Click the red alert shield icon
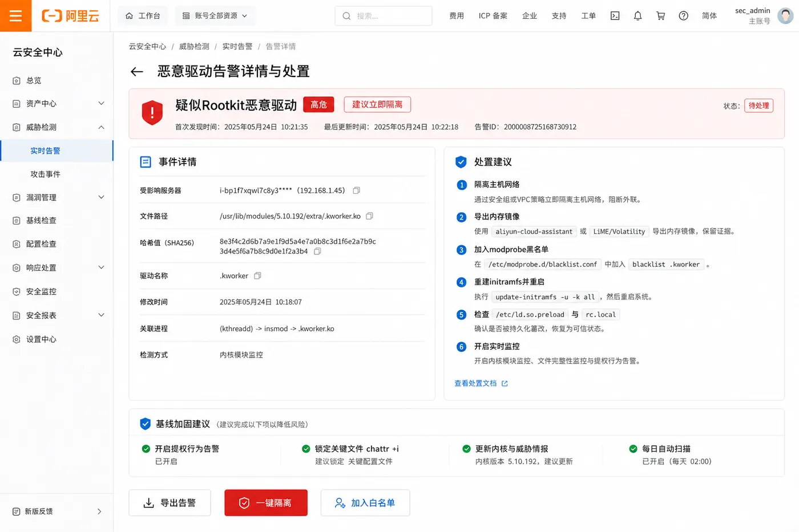799x532 pixels. pyautogui.click(x=152, y=113)
